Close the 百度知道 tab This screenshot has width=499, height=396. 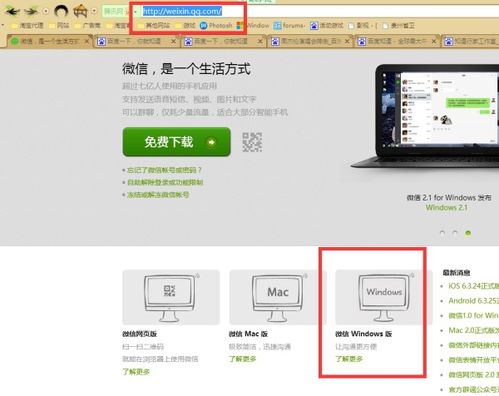[434, 41]
